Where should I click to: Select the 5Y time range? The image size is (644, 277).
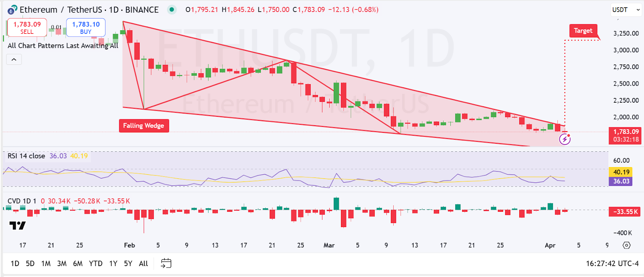(x=128, y=263)
